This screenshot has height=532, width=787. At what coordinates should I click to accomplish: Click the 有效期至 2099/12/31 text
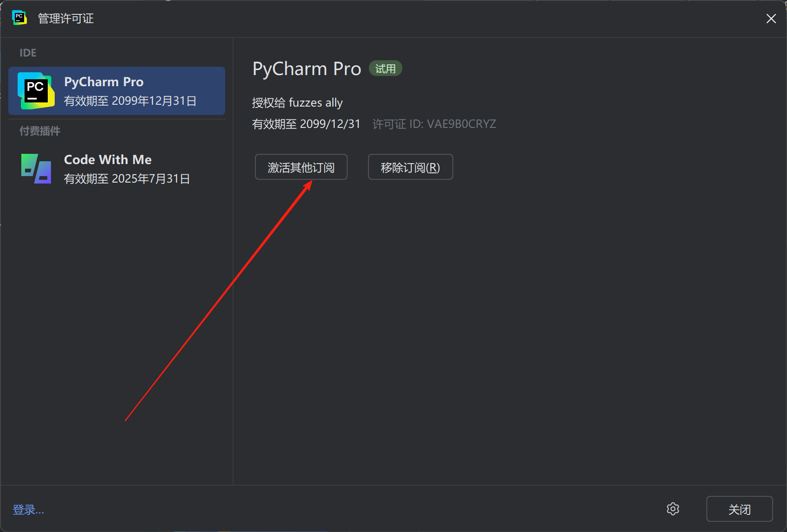coord(306,124)
